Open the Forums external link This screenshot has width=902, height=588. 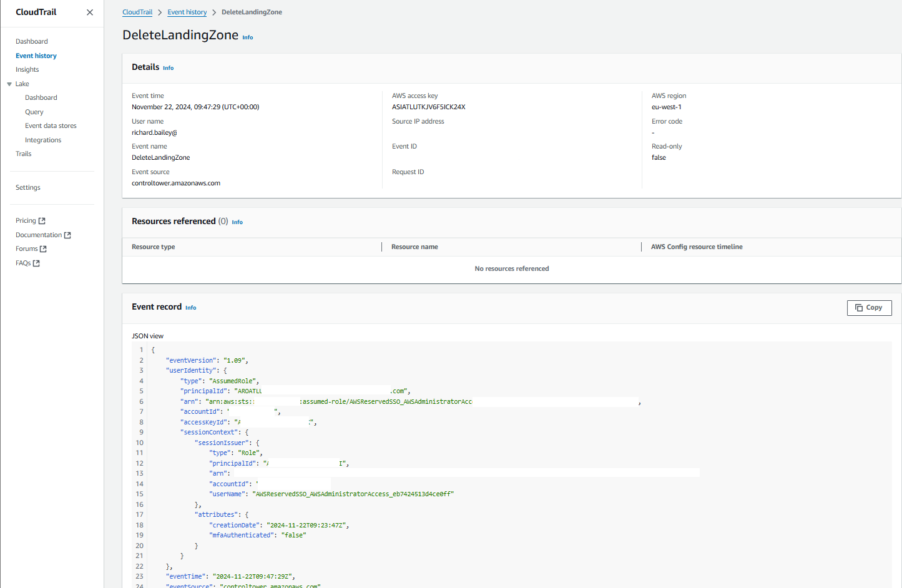tap(31, 249)
